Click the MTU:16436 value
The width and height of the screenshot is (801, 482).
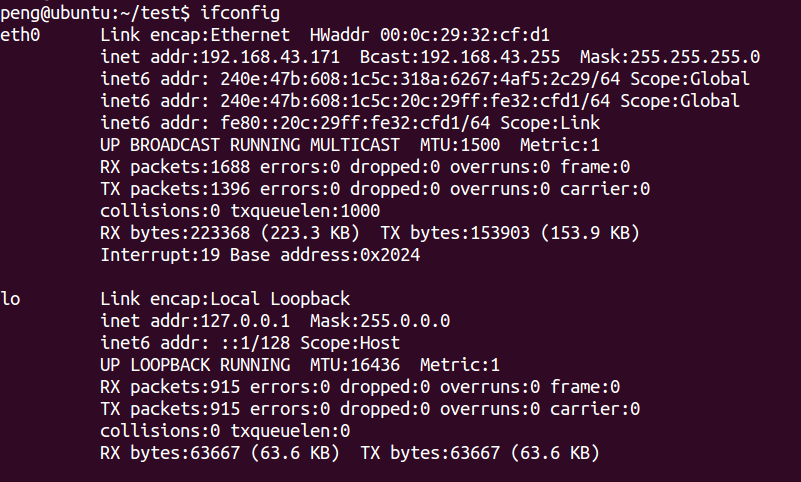[x=355, y=365]
